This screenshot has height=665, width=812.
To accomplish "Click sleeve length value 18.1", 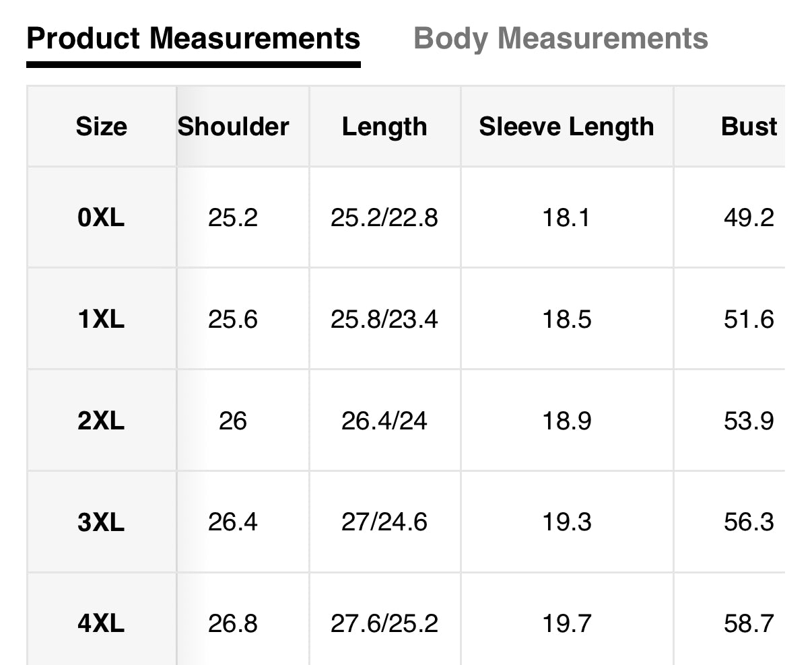I will click(x=566, y=217).
